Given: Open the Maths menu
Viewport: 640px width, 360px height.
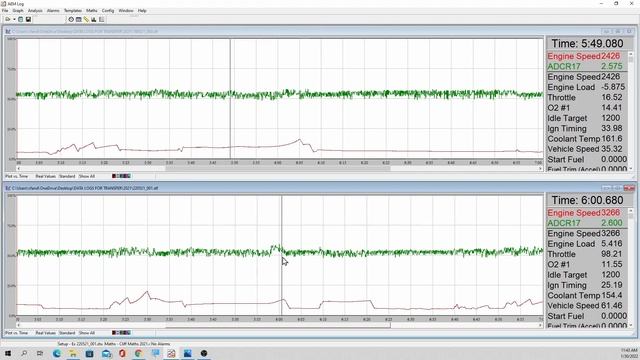Looking at the screenshot, I should pyautogui.click(x=91, y=11).
